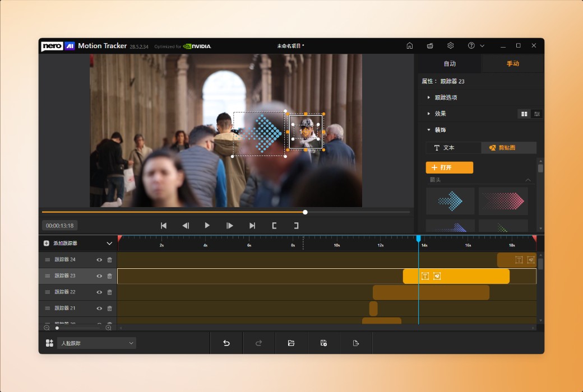Select the sliders view icon beside 效果

(536, 114)
